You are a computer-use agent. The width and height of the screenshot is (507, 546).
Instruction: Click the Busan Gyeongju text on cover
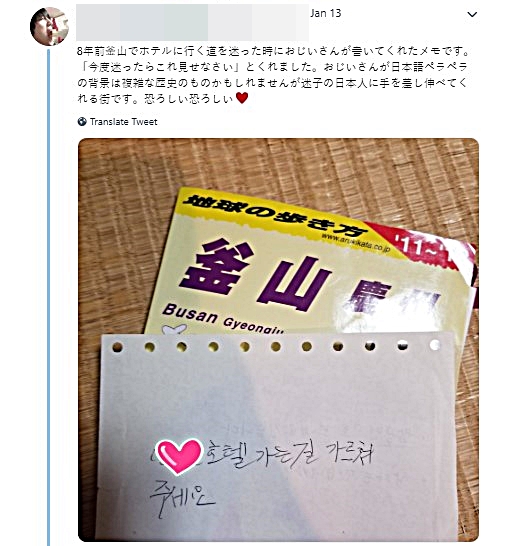click(223, 319)
